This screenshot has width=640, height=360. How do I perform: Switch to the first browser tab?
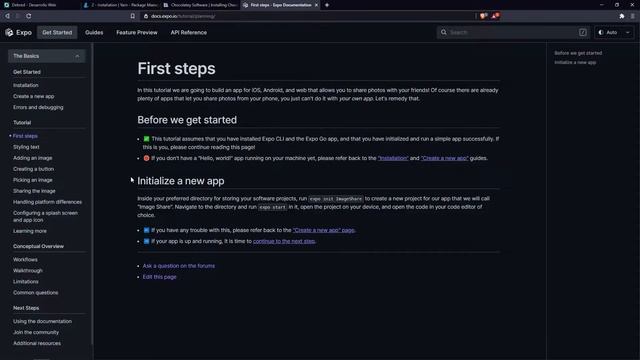[40, 5]
